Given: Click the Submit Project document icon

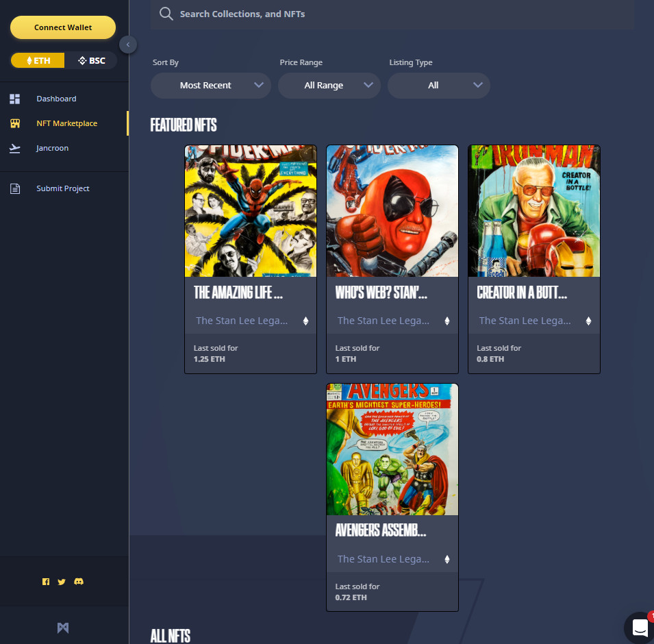Looking at the screenshot, I should (x=15, y=188).
